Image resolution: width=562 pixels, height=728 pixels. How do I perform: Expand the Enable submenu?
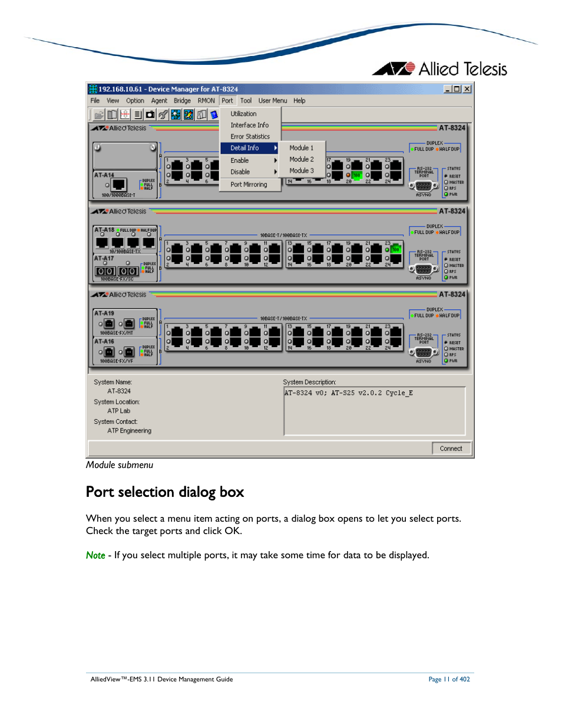[250, 160]
